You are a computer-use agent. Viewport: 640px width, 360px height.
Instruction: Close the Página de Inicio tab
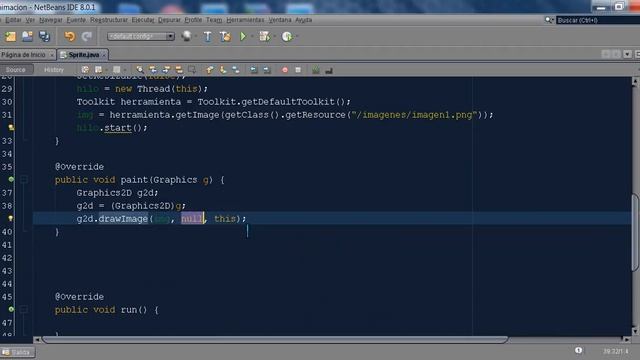(x=52, y=55)
